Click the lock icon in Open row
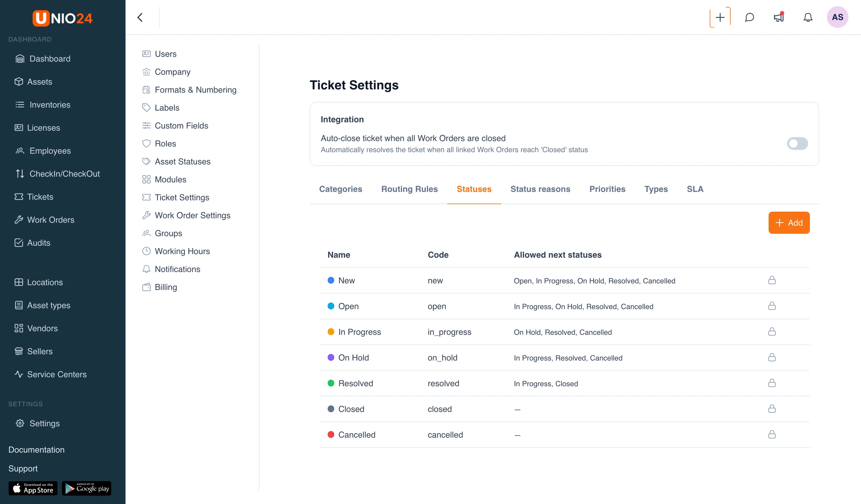861x504 pixels. coord(772,306)
